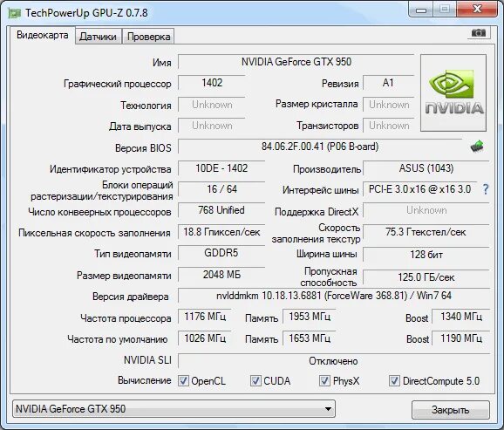Click the revision field A1
The height and width of the screenshot is (430, 504).
(388, 83)
